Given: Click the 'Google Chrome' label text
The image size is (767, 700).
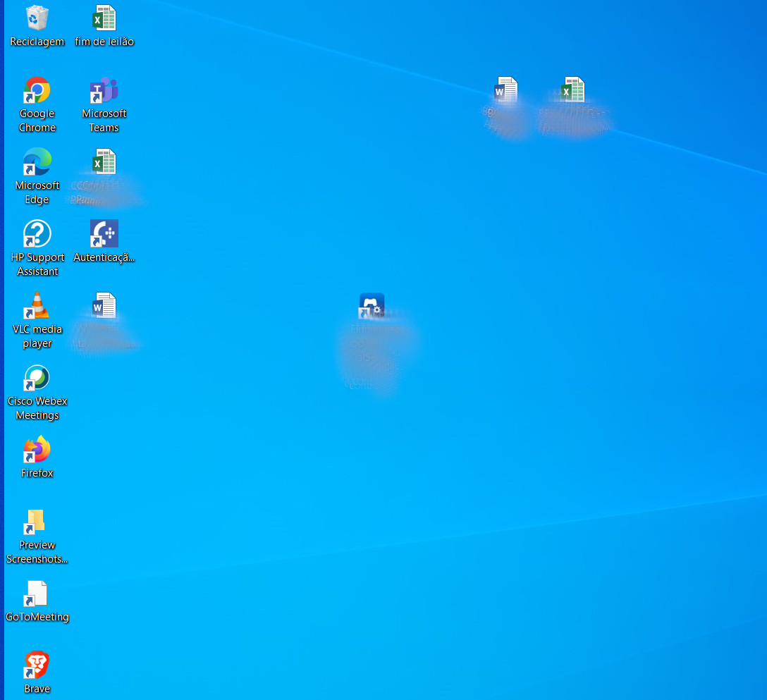Looking at the screenshot, I should tap(37, 121).
